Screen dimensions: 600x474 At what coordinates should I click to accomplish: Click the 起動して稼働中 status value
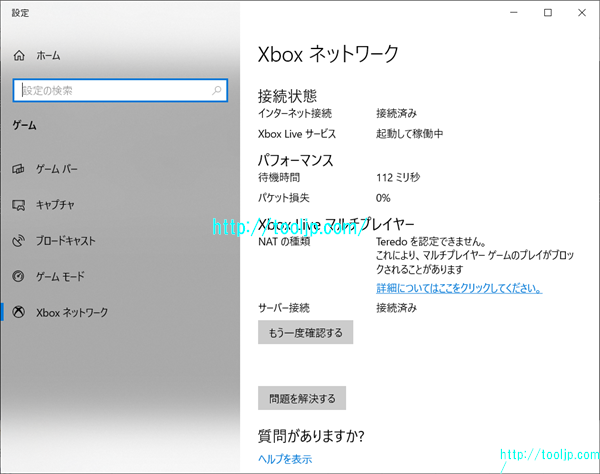[x=410, y=134]
